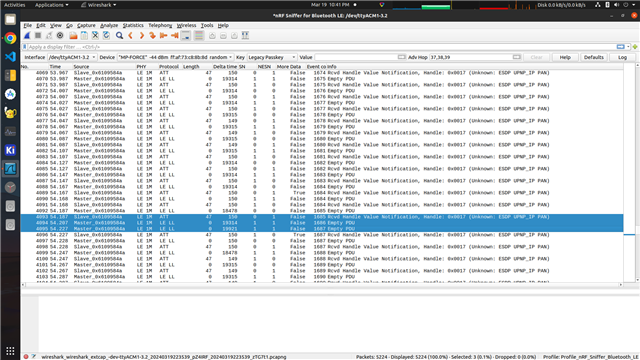640x360 pixels.
Task: Sort packets by the Protocol column header
Action: (169, 67)
